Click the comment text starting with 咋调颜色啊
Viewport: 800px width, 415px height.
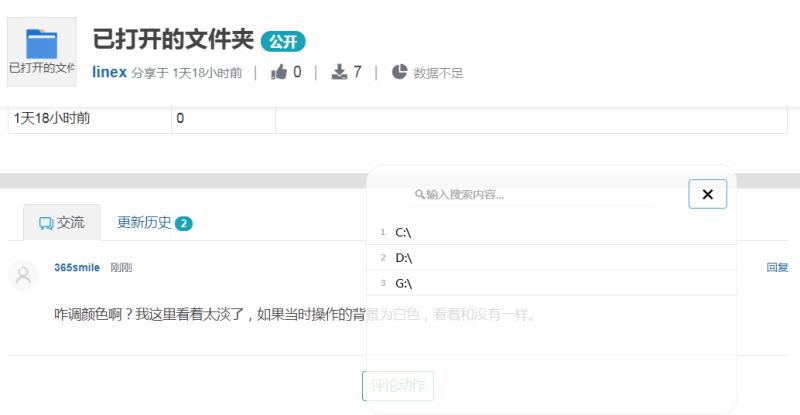(295, 314)
